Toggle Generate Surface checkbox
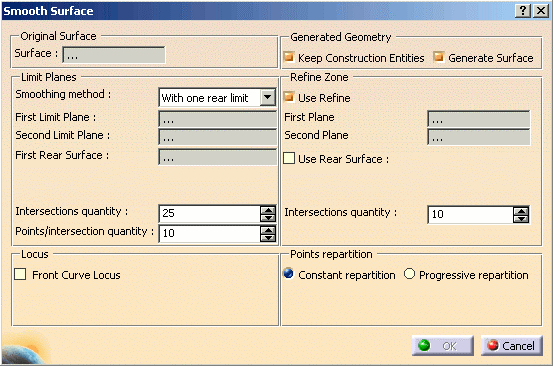 pyautogui.click(x=438, y=57)
